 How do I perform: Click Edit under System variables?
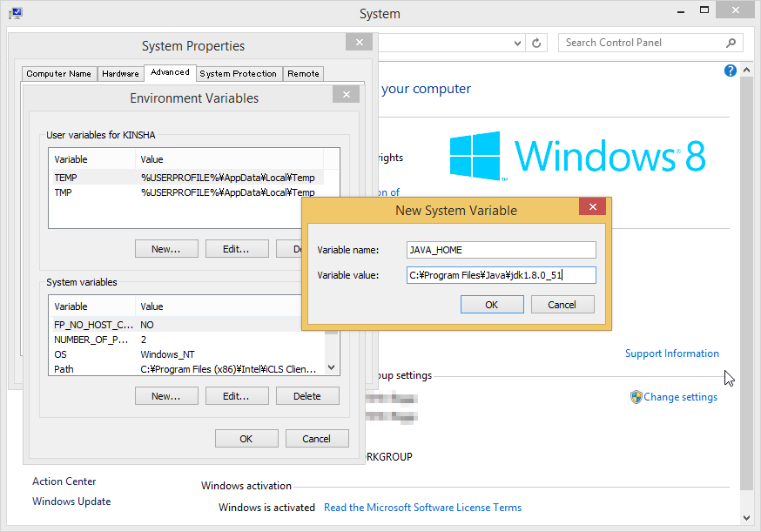(237, 396)
